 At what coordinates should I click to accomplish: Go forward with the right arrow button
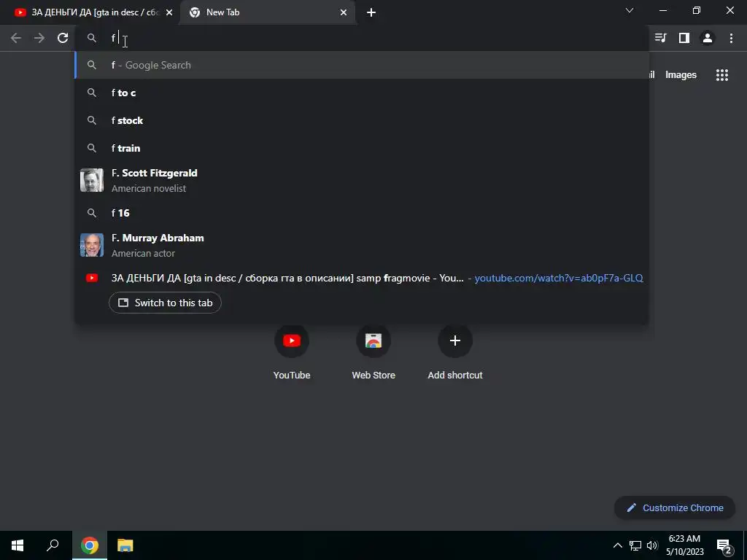point(39,38)
